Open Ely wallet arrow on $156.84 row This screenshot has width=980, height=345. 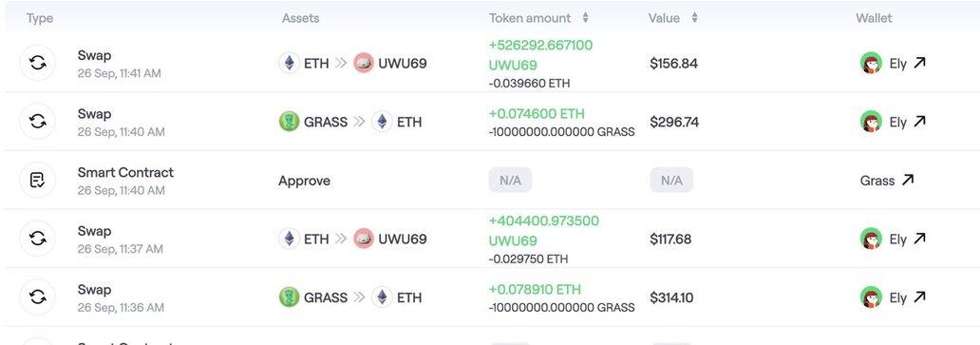(x=919, y=63)
